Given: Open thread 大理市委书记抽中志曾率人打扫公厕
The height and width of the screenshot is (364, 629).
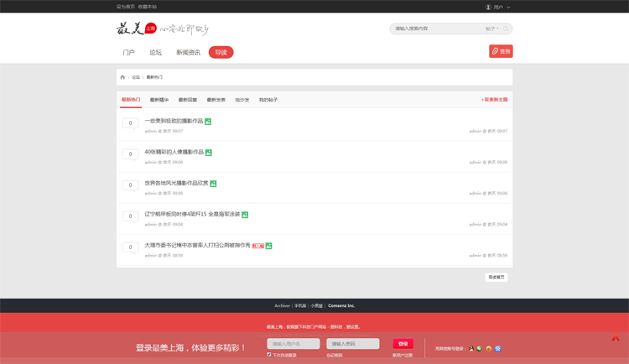Looking at the screenshot, I should coord(197,245).
